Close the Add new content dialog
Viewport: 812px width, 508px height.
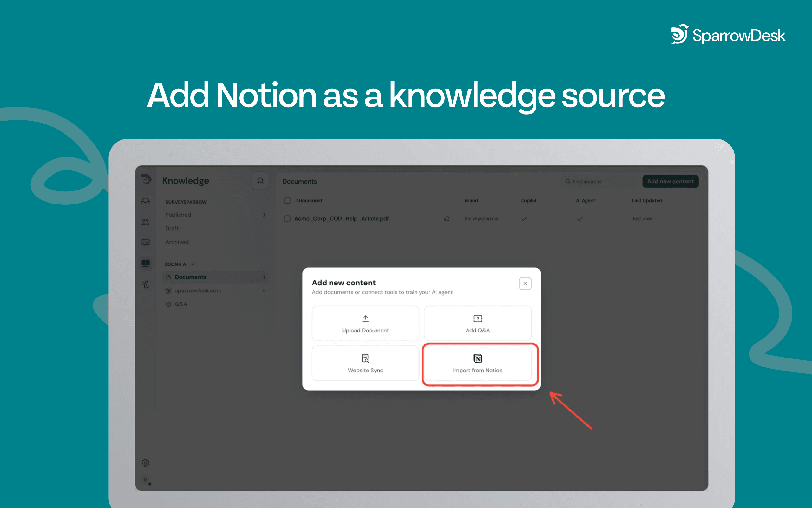[525, 284]
